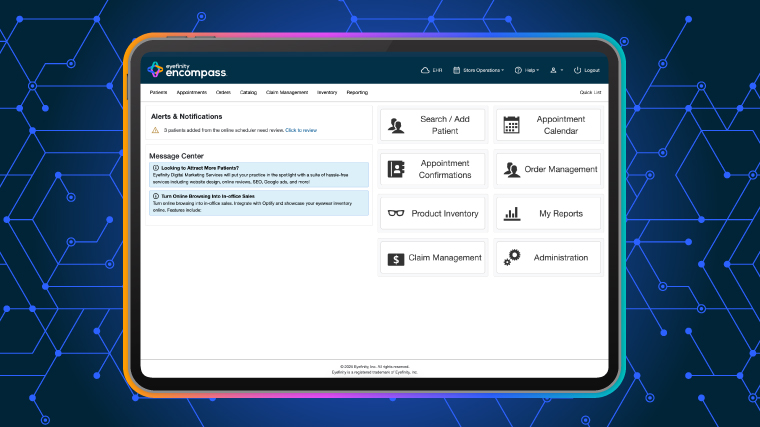Open the Patients menu

pos(158,92)
